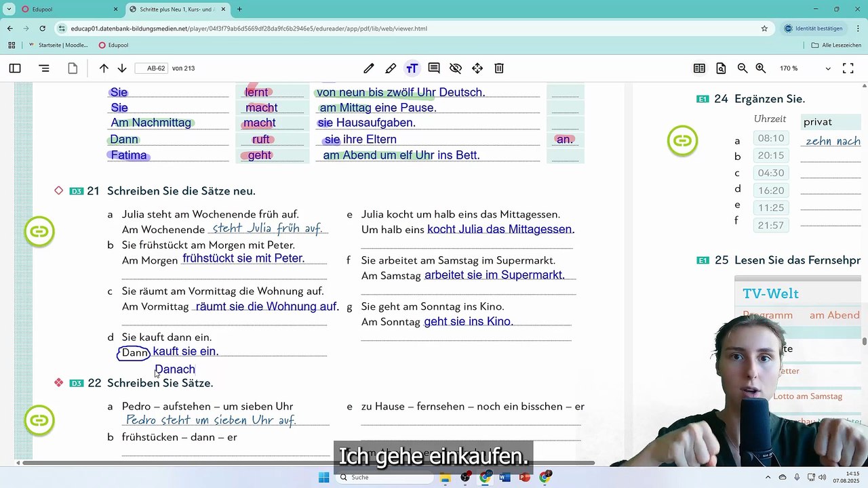Click the answer 'frühstückt sie mit Peter.'
The height and width of the screenshot is (488, 868).
pos(243,258)
